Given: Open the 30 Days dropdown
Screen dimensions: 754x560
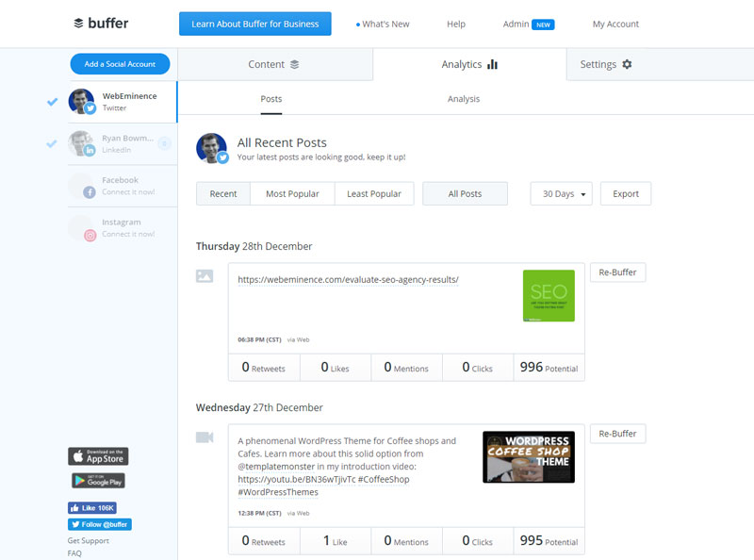Looking at the screenshot, I should (561, 194).
